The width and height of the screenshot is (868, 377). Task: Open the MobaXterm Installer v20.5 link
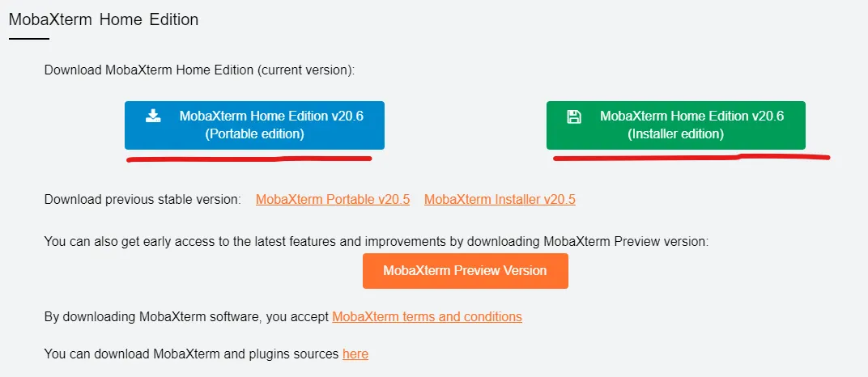[x=500, y=199]
